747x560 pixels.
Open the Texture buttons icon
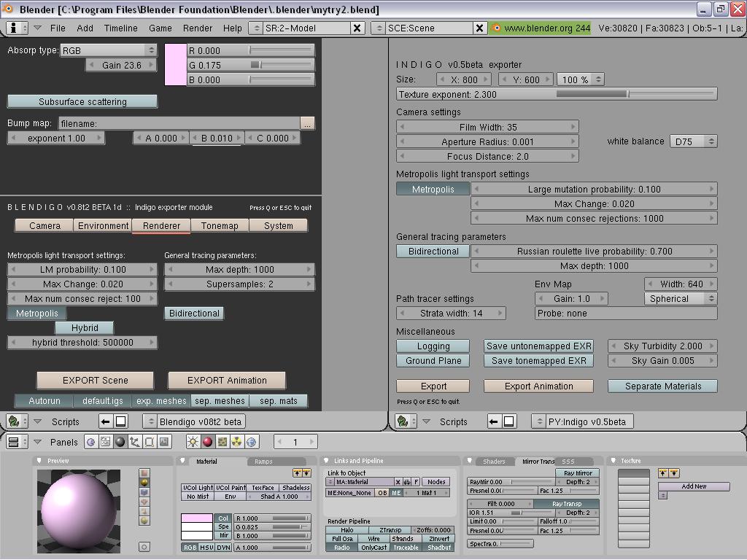coord(221,440)
